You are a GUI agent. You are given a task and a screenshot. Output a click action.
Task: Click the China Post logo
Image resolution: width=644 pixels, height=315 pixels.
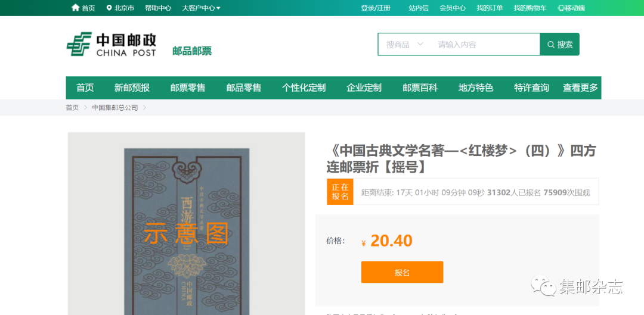click(x=112, y=45)
